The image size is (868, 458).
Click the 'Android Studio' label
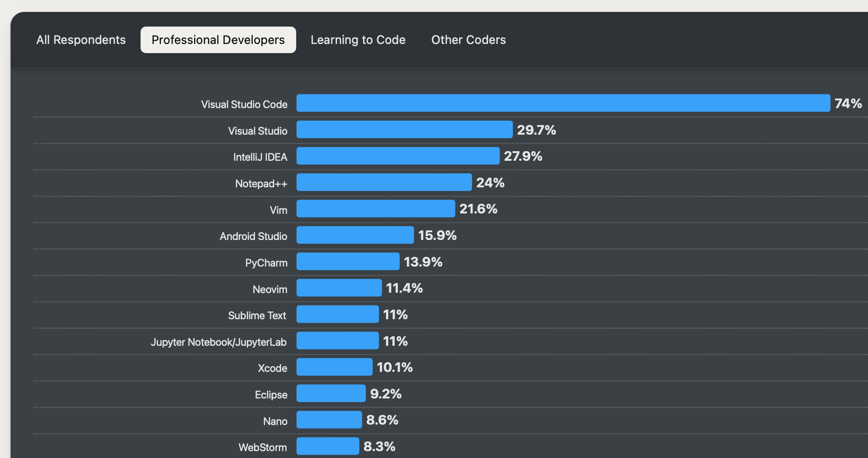pos(254,236)
